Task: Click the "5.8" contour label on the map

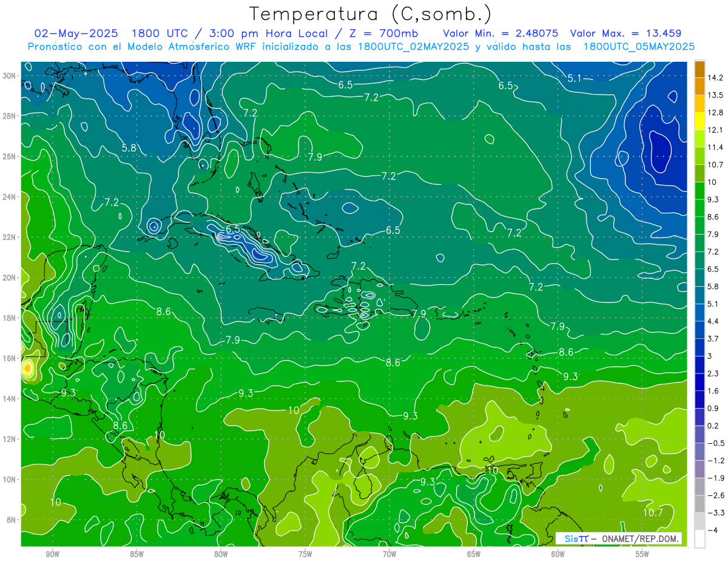Action: click(x=129, y=147)
